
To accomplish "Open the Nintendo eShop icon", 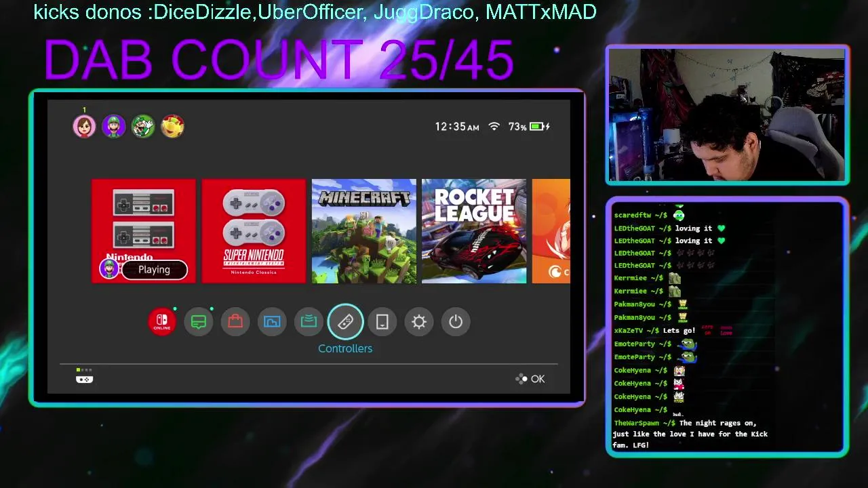I will tap(235, 321).
